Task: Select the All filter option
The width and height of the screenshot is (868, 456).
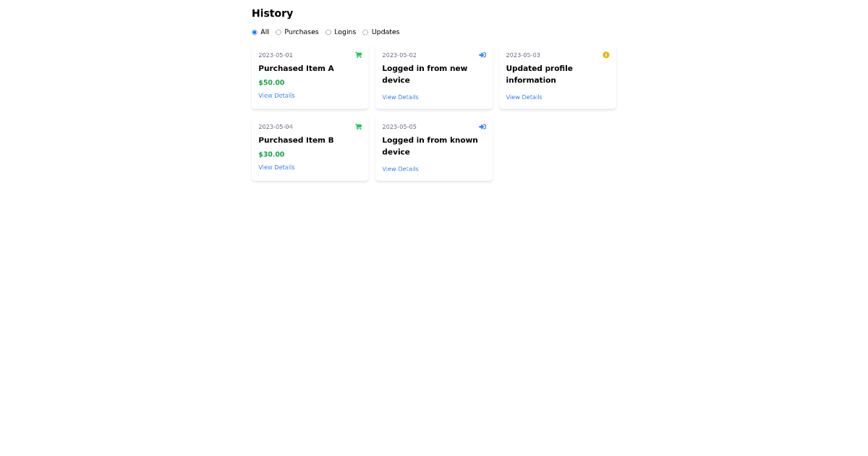Action: pos(254,32)
